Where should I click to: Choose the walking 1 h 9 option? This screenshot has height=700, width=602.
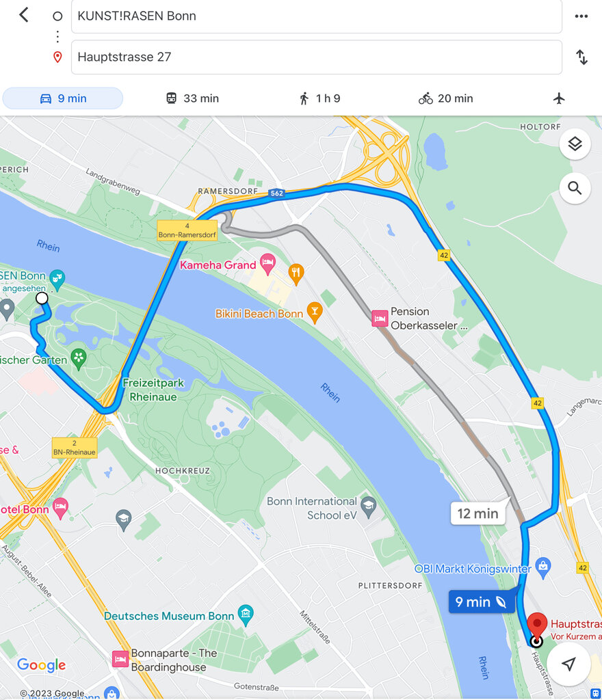tap(319, 98)
